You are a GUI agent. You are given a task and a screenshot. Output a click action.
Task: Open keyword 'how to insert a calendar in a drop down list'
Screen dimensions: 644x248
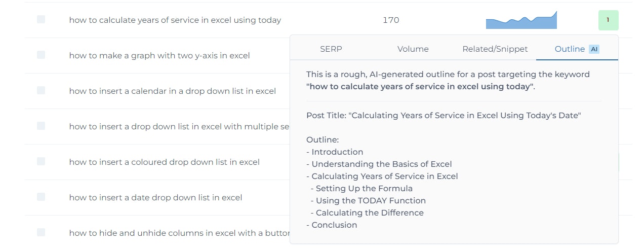coord(173,91)
